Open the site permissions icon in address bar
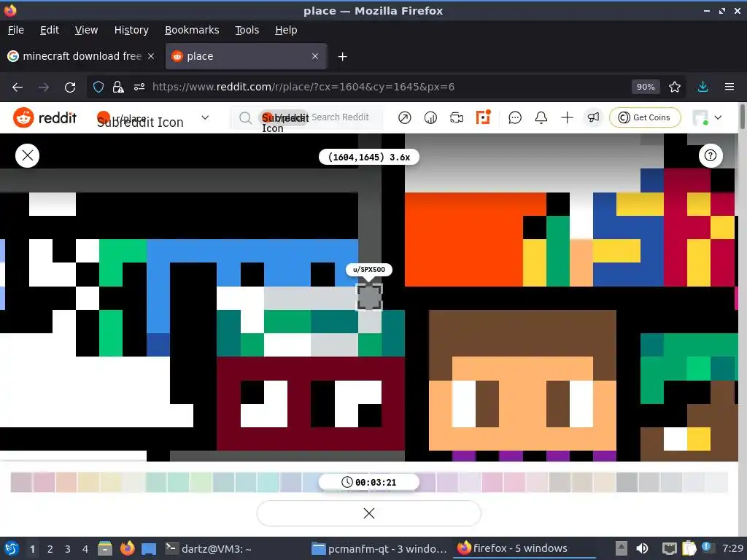This screenshot has height=560, width=747. [139, 87]
